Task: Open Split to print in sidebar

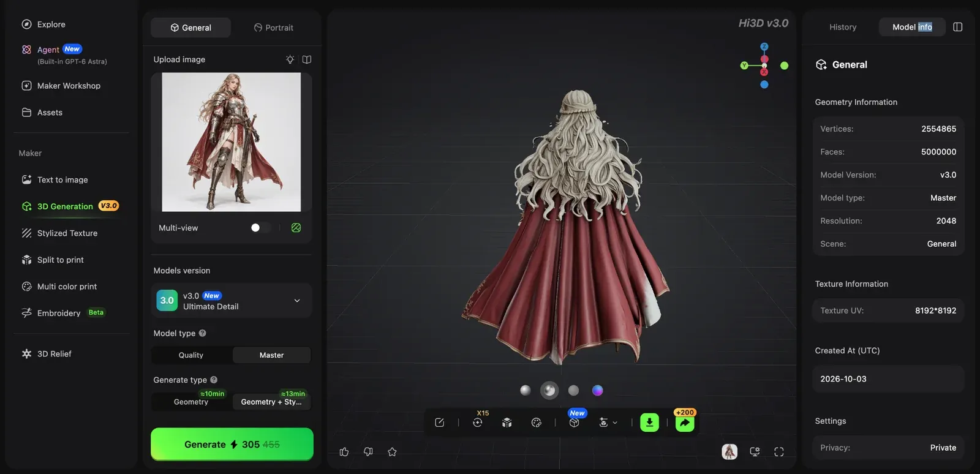Action: click(61, 260)
